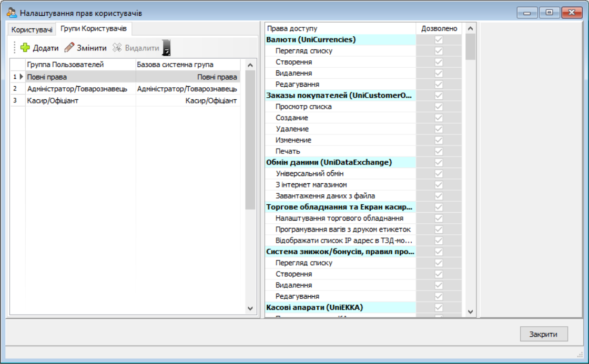589x364 pixels.
Task: Click up arrow of the access rights scrollbar
Action: coord(470,28)
